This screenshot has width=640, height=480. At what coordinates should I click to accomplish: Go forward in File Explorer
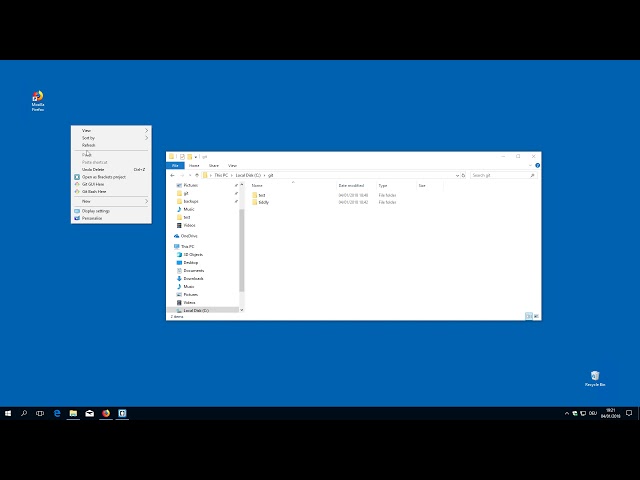coord(182,175)
